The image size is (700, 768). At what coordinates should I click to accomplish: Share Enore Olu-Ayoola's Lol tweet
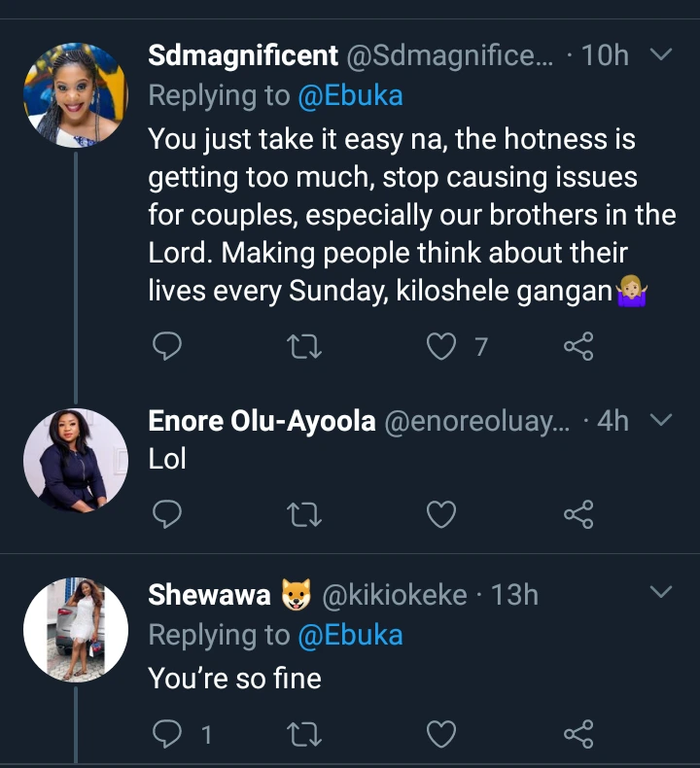tap(578, 514)
